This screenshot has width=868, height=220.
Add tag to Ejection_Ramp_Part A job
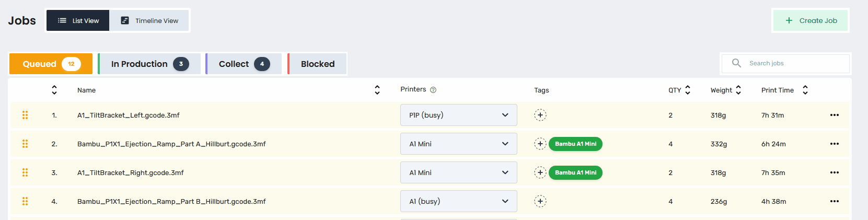540,144
